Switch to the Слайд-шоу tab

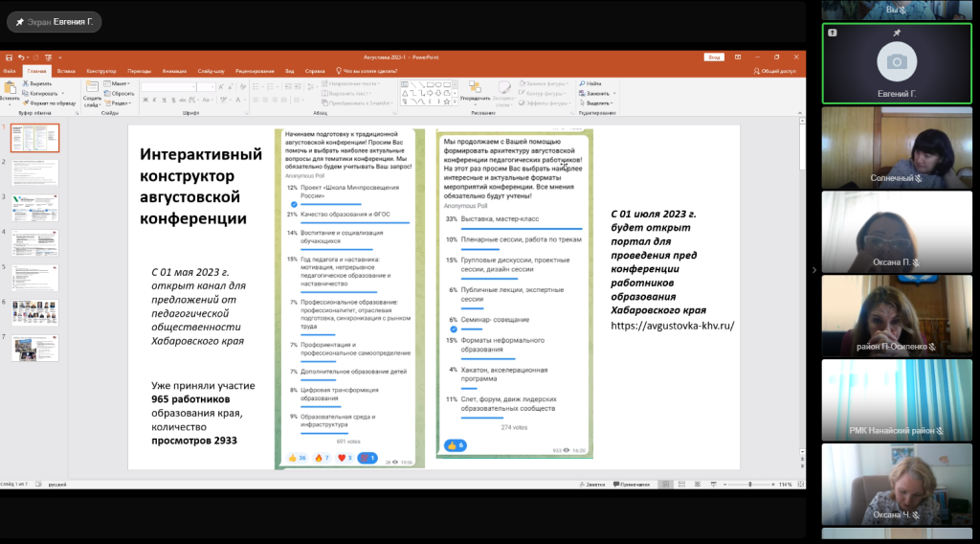(212, 71)
